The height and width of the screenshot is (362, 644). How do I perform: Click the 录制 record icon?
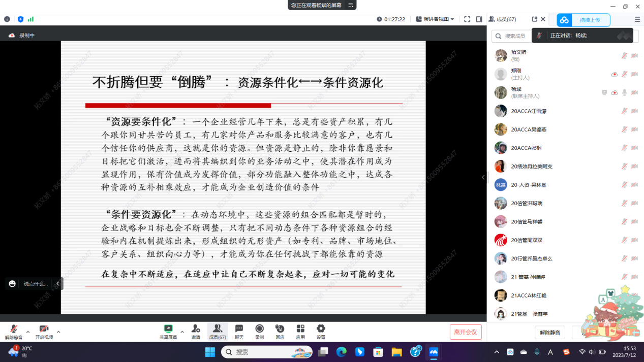point(260,329)
